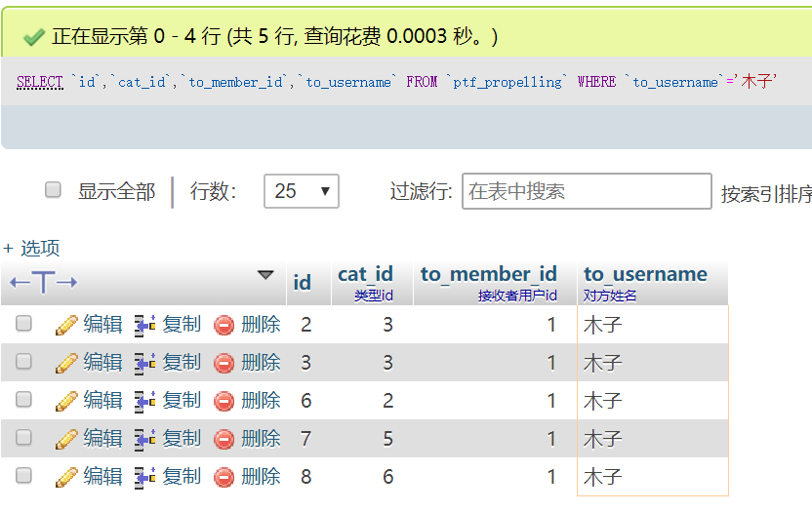Click to_username cell 木子 in row id 8
The image size is (812, 512).
pos(602,477)
